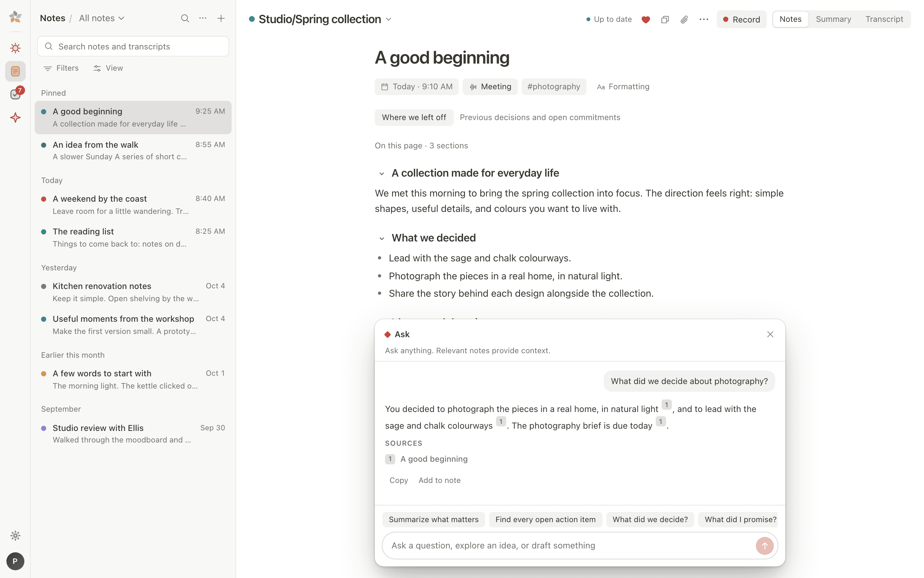Open tasks icon with 7 badge
This screenshot has height=578, width=924.
(x=16, y=94)
